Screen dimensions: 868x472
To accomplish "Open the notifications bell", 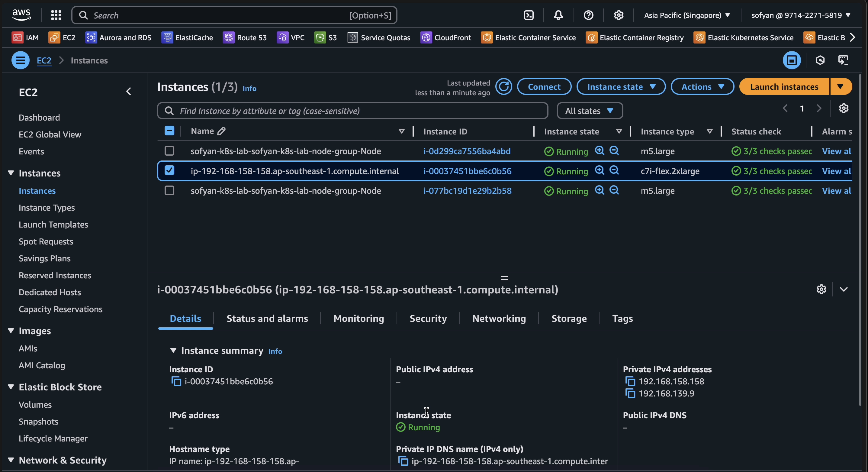I will pos(558,15).
